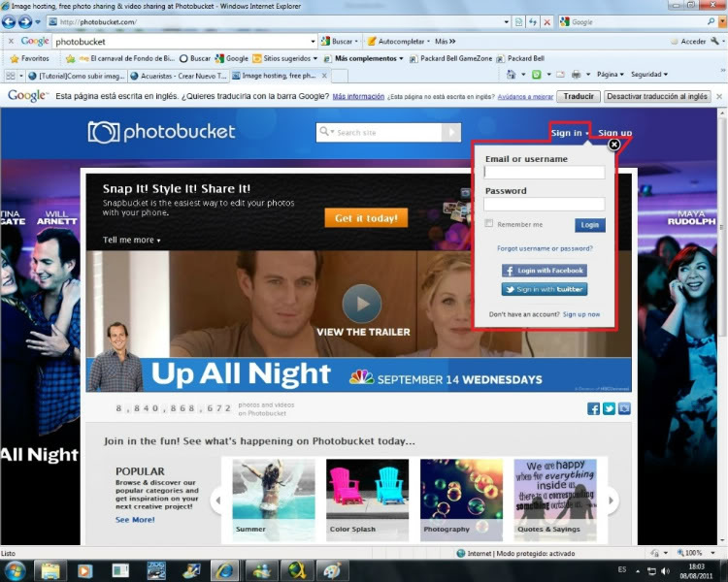Open the Windows Start button
728x582 pixels.
15,571
